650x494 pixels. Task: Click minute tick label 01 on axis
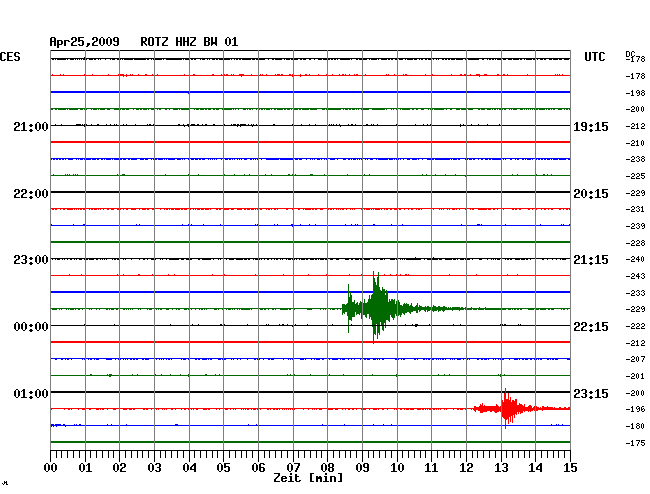coord(85,468)
